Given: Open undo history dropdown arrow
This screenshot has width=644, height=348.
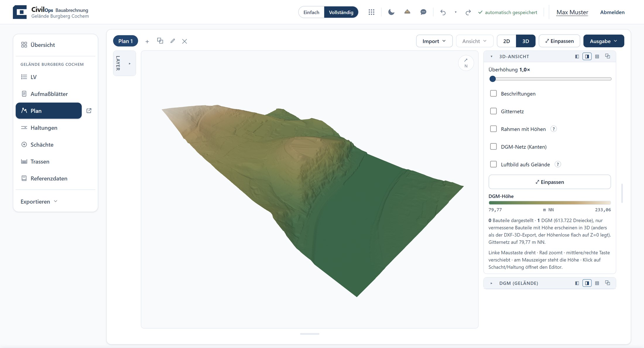Looking at the screenshot, I should [455, 12].
